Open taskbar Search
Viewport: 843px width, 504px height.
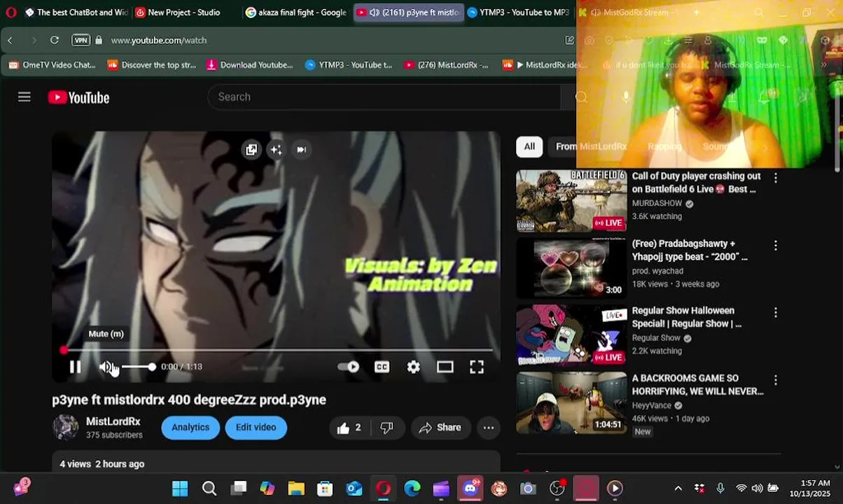tap(209, 489)
